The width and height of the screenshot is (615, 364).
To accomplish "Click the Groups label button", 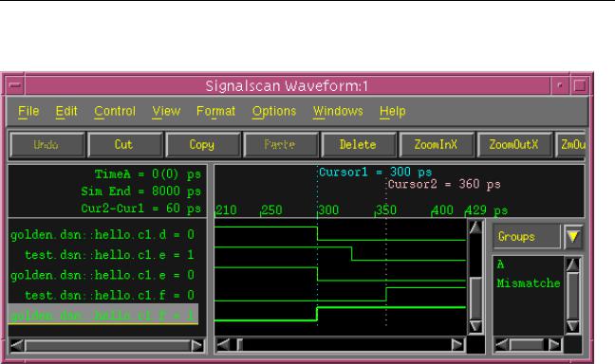I will coord(526,236).
